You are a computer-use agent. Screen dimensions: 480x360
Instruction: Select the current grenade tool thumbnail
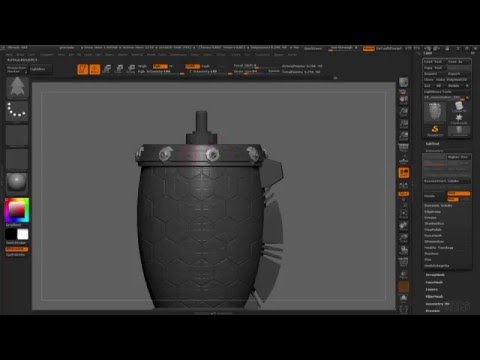click(435, 112)
